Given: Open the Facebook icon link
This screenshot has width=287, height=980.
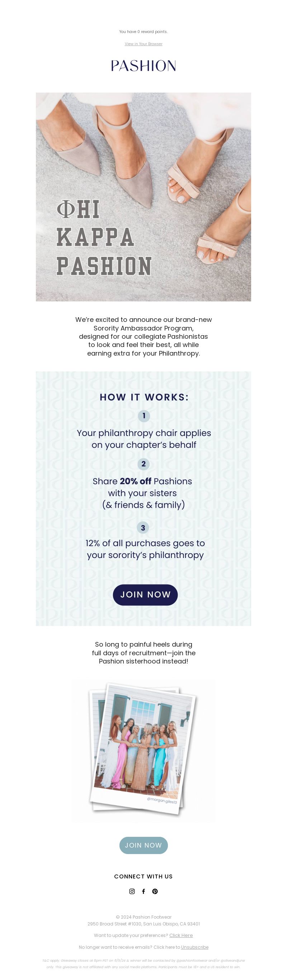Looking at the screenshot, I should pyautogui.click(x=143, y=891).
